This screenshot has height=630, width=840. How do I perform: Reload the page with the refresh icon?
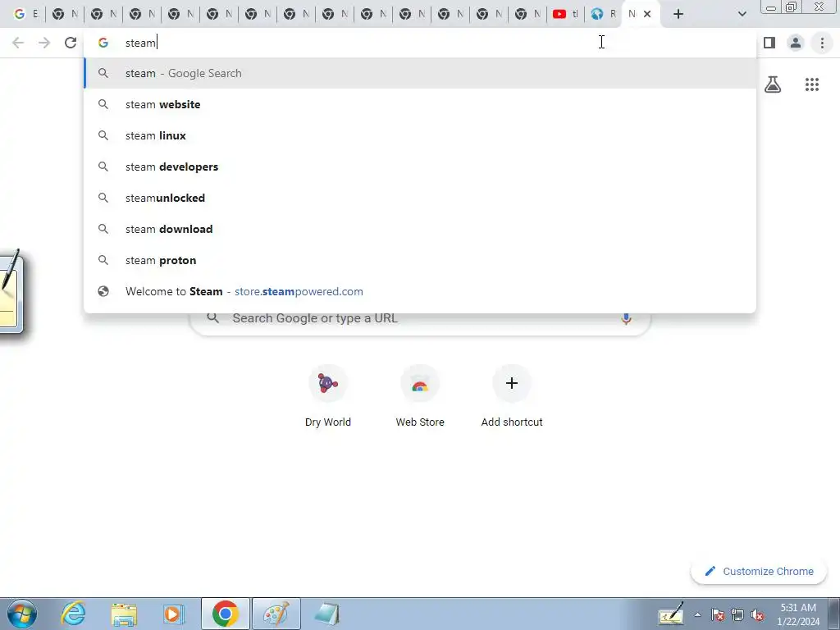tap(71, 43)
